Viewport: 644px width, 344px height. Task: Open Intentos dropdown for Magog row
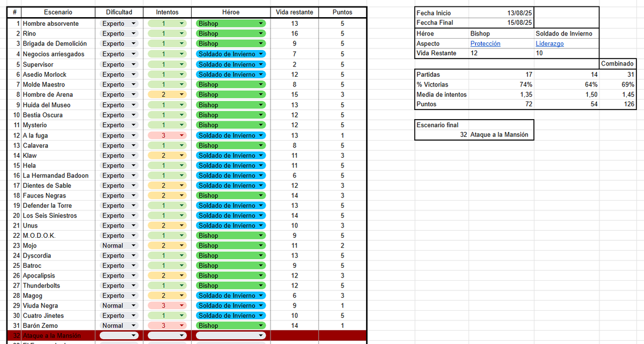pos(167,296)
